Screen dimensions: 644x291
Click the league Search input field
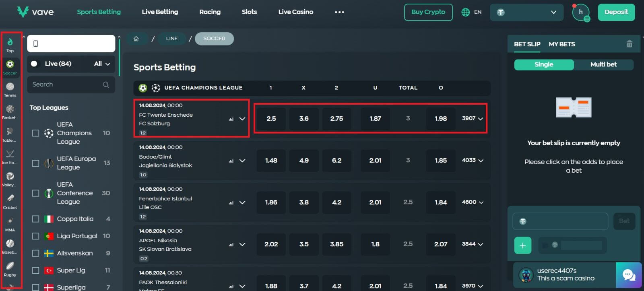click(x=66, y=85)
